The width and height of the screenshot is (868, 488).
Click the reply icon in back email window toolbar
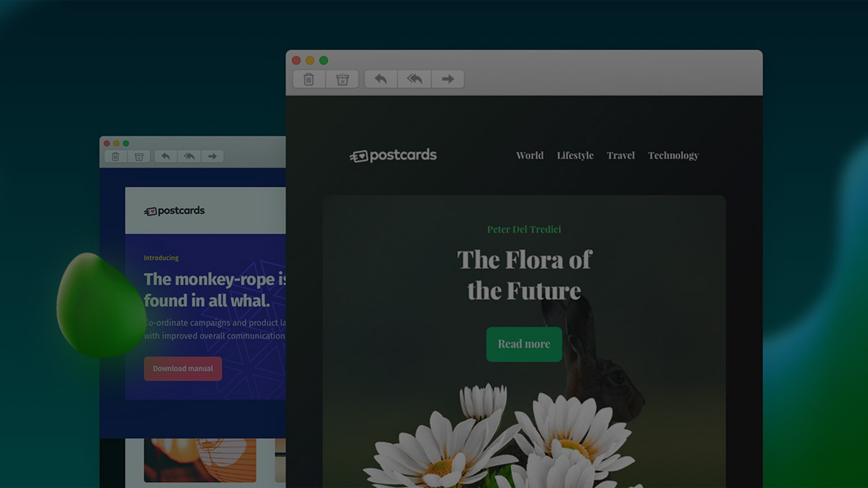coord(165,156)
